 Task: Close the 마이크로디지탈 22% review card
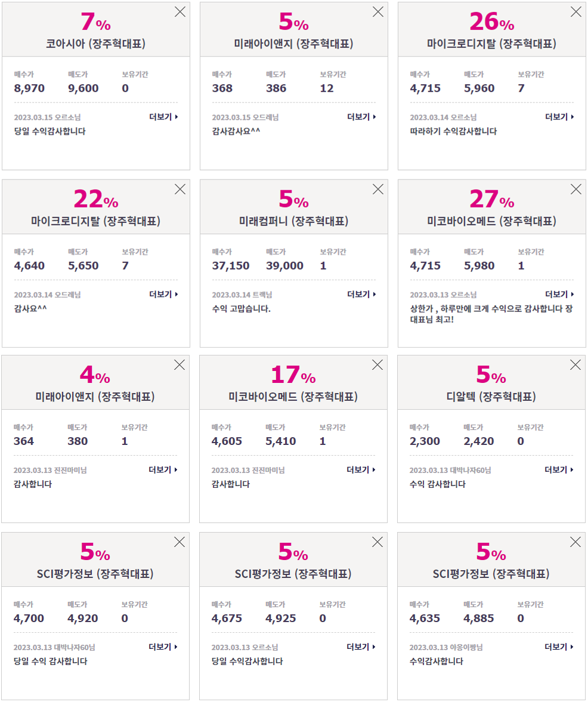180,190
